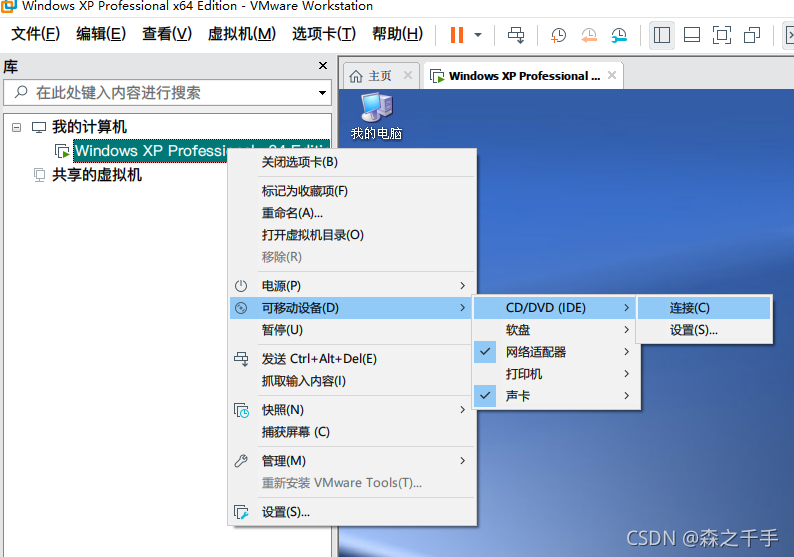The width and height of the screenshot is (794, 557).
Task: Select 共享的虚拟机 in the library tree
Action: click(x=97, y=175)
